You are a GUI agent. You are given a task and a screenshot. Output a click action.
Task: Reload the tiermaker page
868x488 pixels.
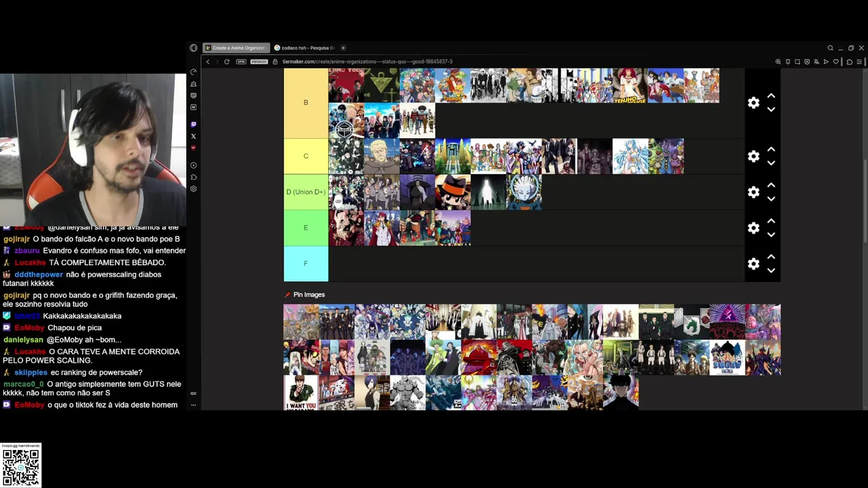(x=226, y=62)
